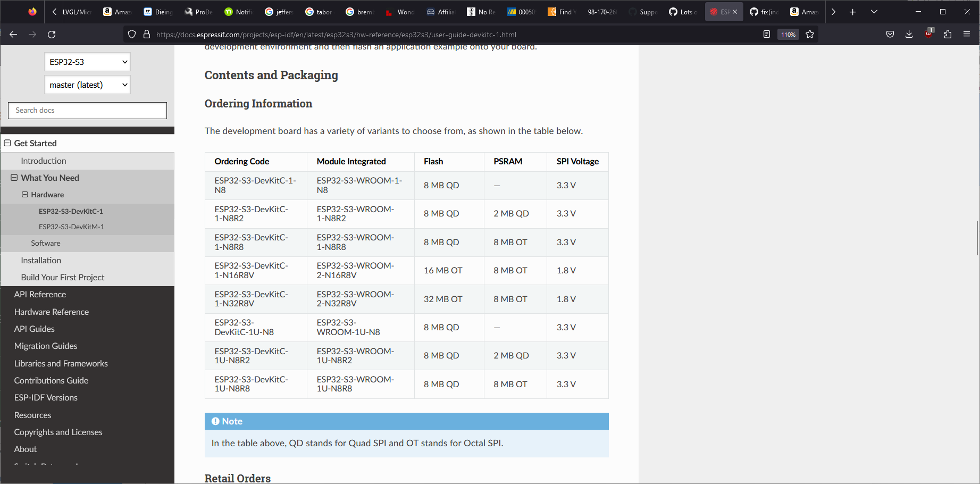This screenshot has height=484, width=980.
Task: Switch to the Wond browser tab
Action: 401,12
